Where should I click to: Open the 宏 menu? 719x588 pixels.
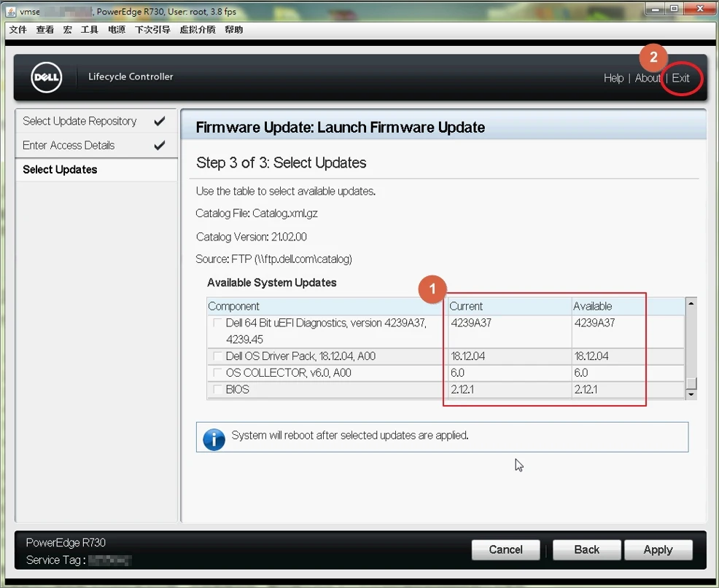tap(67, 30)
